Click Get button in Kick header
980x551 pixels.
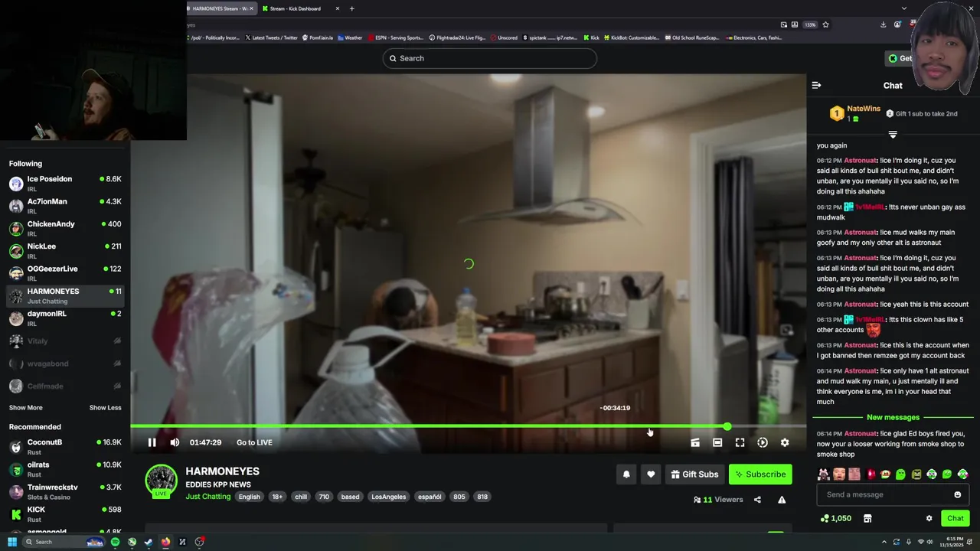pos(900,58)
